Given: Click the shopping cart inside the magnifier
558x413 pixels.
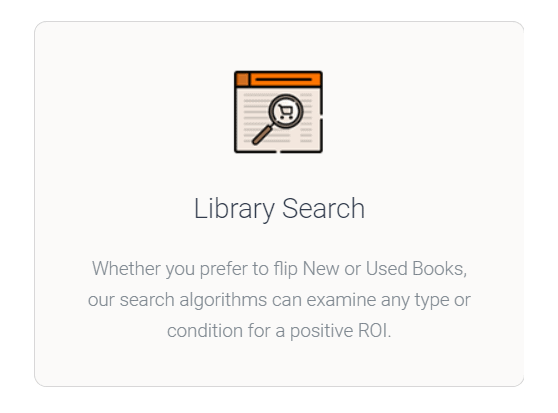Looking at the screenshot, I should click(x=286, y=112).
